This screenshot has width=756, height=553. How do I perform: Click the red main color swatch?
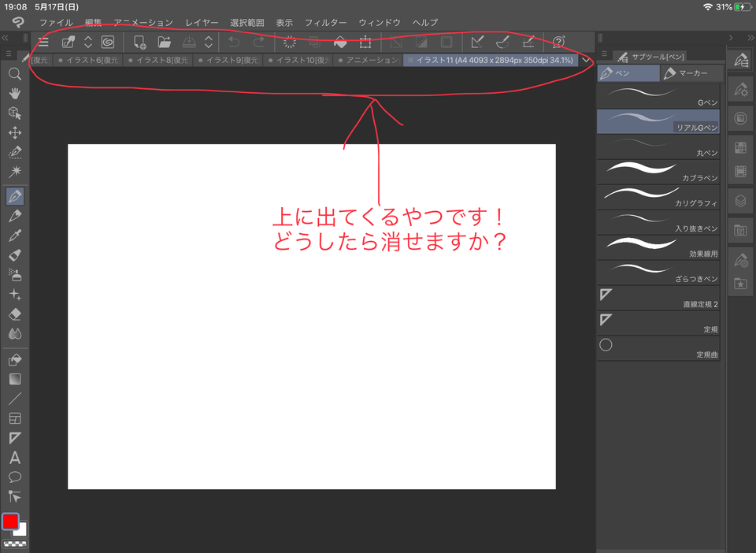coord(10,521)
